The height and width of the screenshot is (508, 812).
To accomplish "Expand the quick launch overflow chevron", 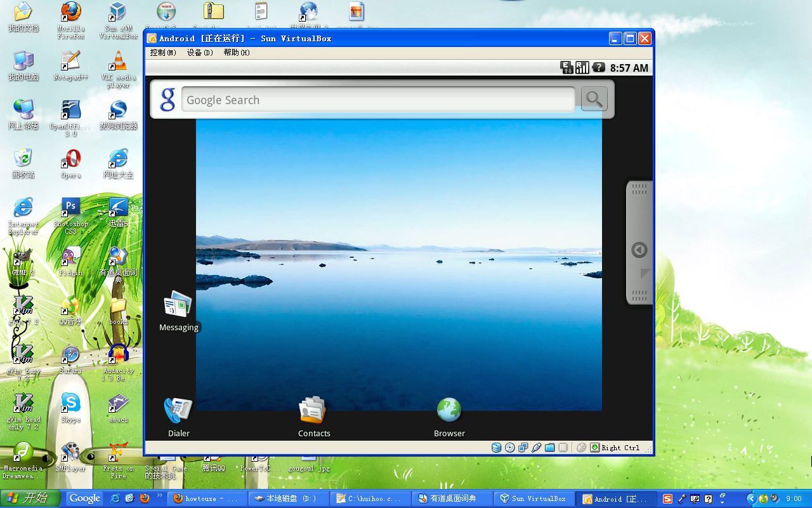I will [x=159, y=495].
